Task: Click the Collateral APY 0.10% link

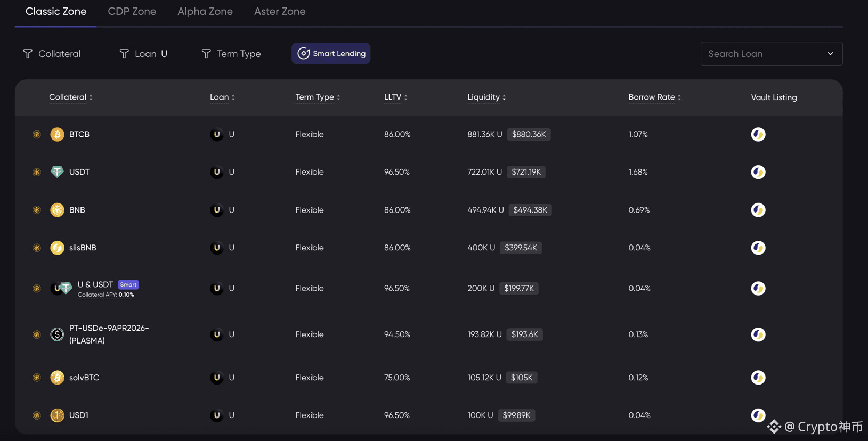Action: (106, 295)
